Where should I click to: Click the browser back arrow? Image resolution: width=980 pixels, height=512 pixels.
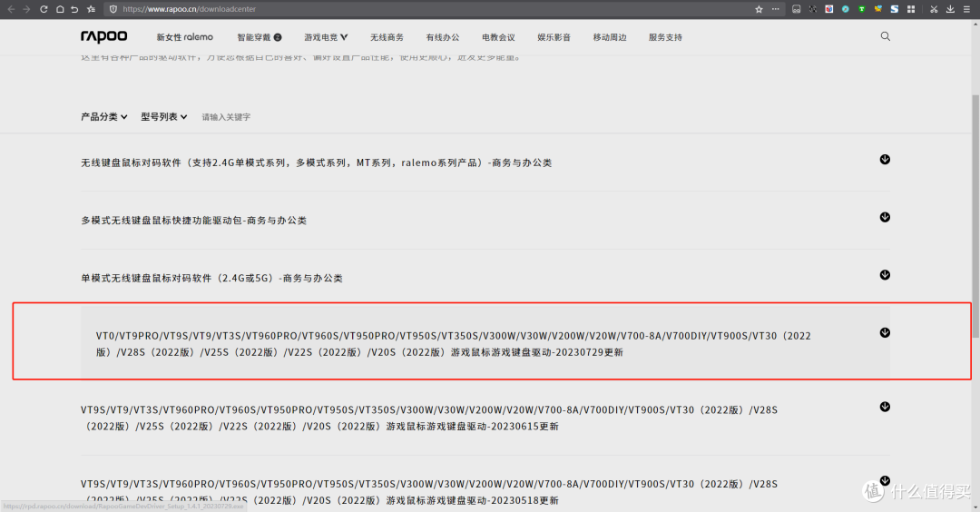click(11, 9)
